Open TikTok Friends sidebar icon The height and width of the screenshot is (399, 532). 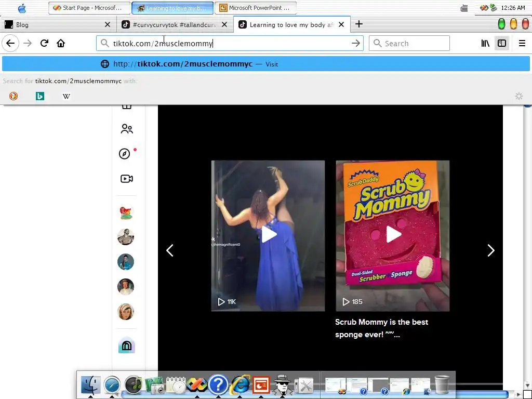(x=127, y=129)
